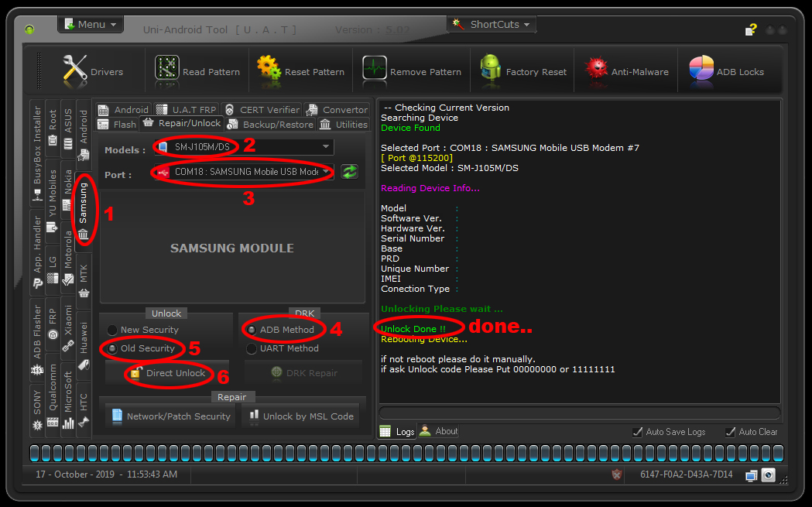The height and width of the screenshot is (507, 812).
Task: Switch to the U.A.T FRP tab
Action: click(187, 110)
